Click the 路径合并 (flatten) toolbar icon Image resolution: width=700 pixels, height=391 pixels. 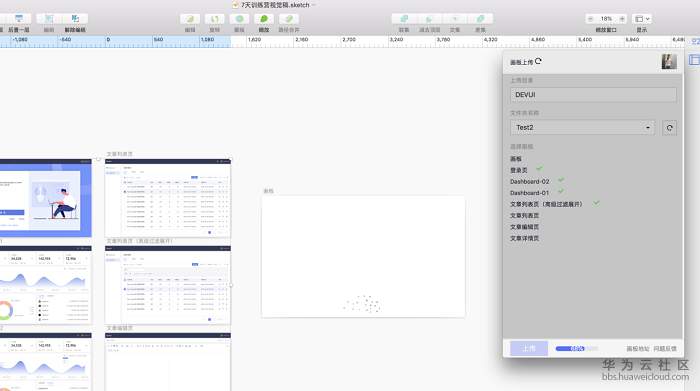[x=289, y=19]
